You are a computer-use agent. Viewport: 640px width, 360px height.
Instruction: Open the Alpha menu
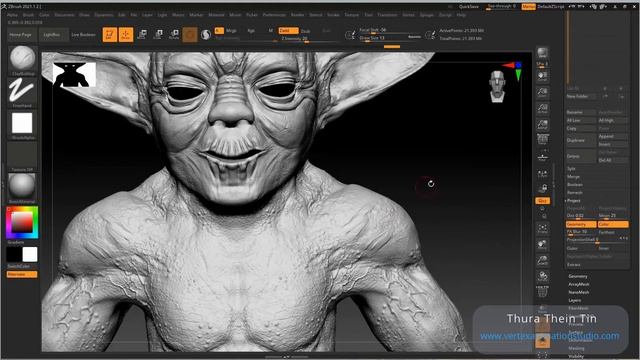coord(12,15)
